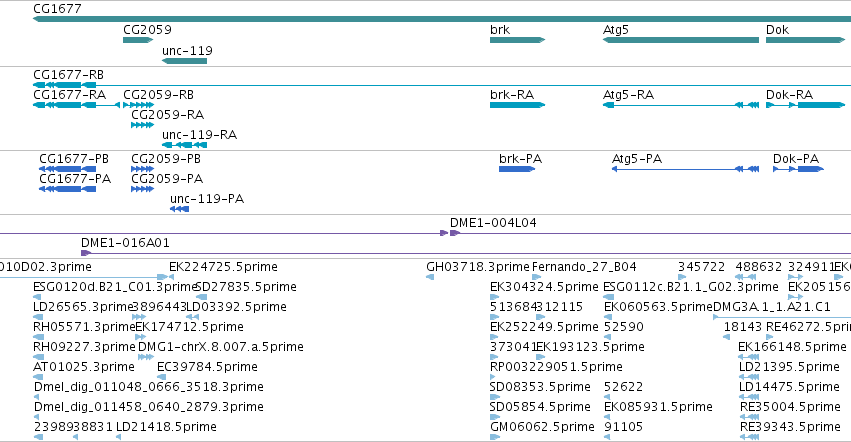This screenshot has height=442, width=851.
Task: Select the DME1-016A01 clone start marker
Action: click(86, 253)
